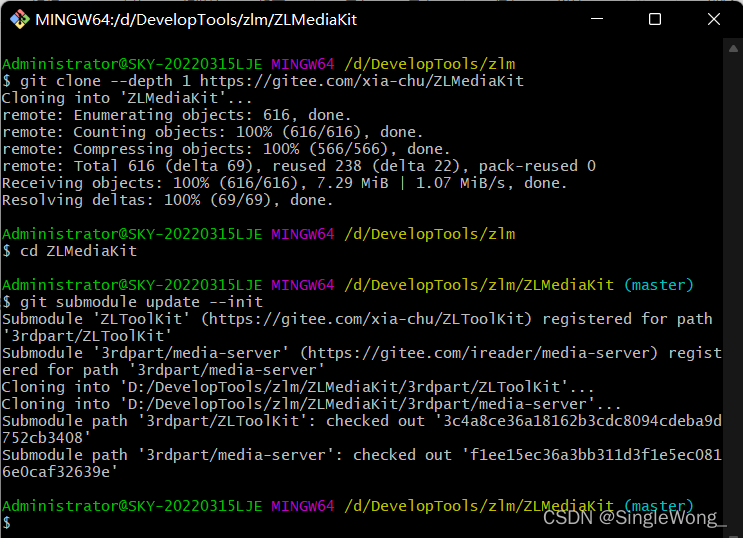743x538 pixels.
Task: Click the last empty '$' prompt line
Action: [x=7, y=523]
